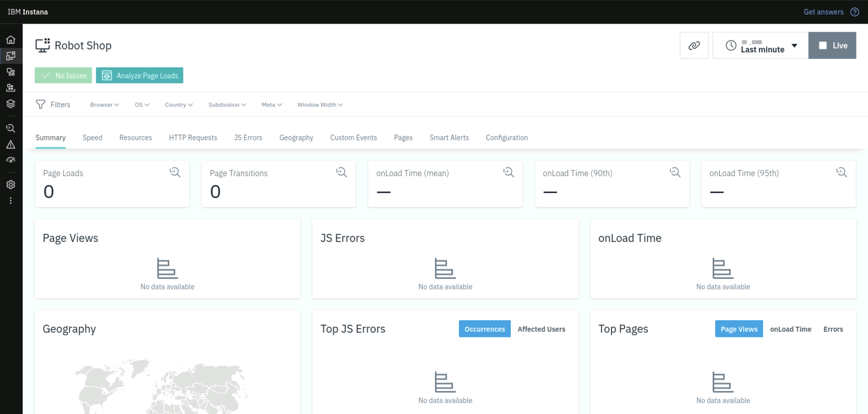Switch to the Configuration tab
This screenshot has height=414, width=868.
[507, 138]
